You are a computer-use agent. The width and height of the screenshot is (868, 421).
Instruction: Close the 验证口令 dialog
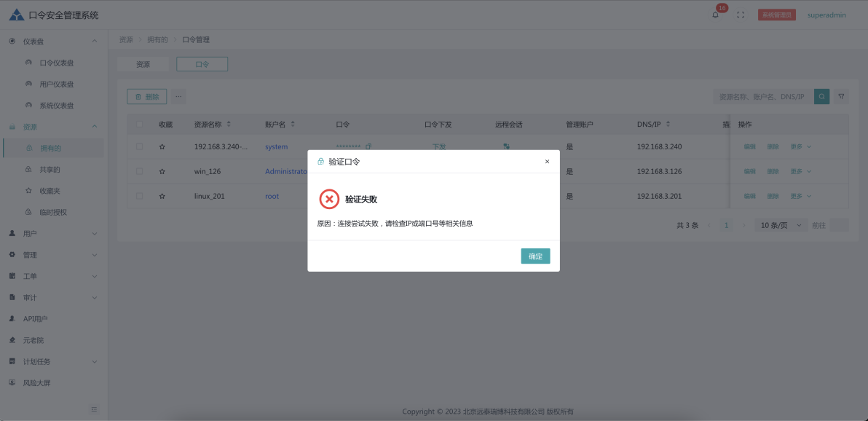(547, 162)
